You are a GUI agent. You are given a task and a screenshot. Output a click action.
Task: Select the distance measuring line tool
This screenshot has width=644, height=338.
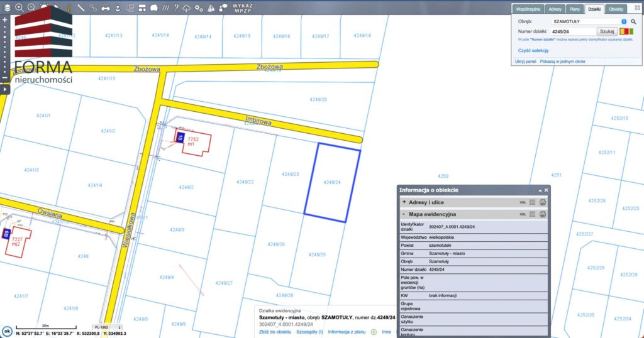[x=81, y=8]
